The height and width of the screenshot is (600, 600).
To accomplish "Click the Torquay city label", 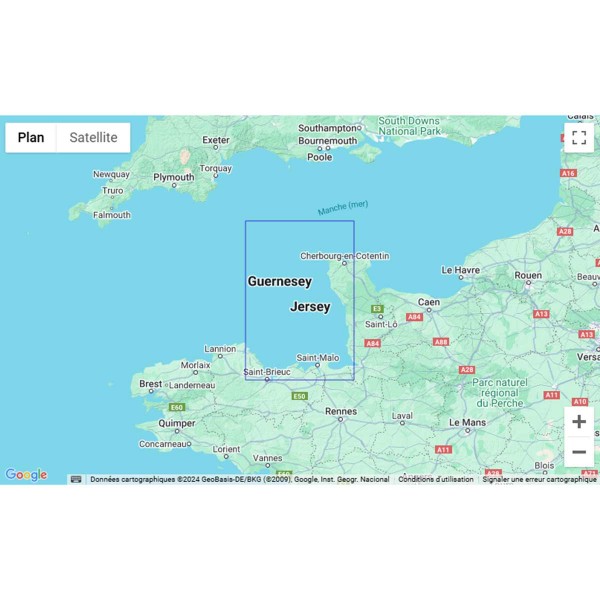I will tap(216, 168).
